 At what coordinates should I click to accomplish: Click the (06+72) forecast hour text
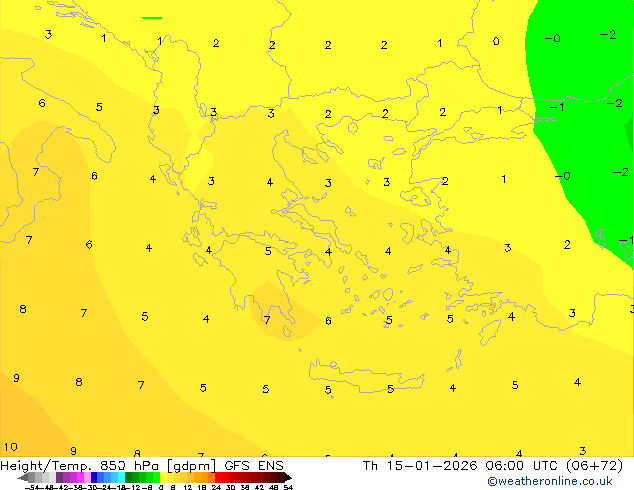pyautogui.click(x=594, y=466)
